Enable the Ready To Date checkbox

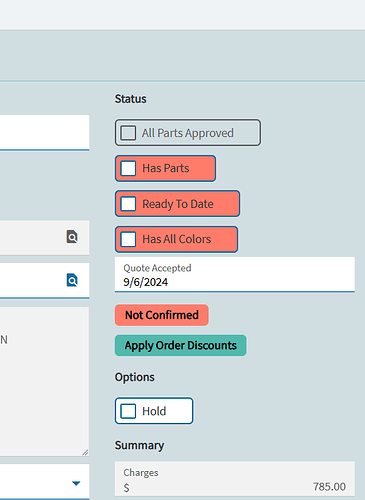click(128, 204)
